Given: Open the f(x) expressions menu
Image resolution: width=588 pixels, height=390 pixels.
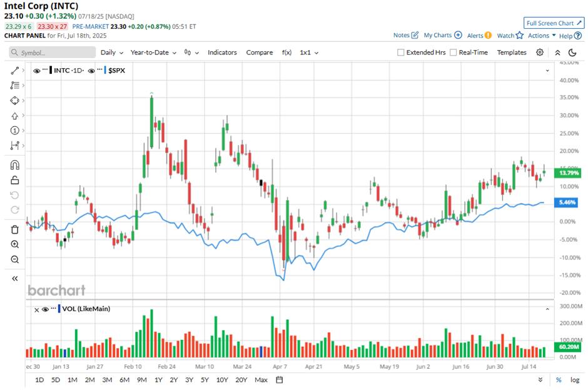Looking at the screenshot, I should click(286, 52).
